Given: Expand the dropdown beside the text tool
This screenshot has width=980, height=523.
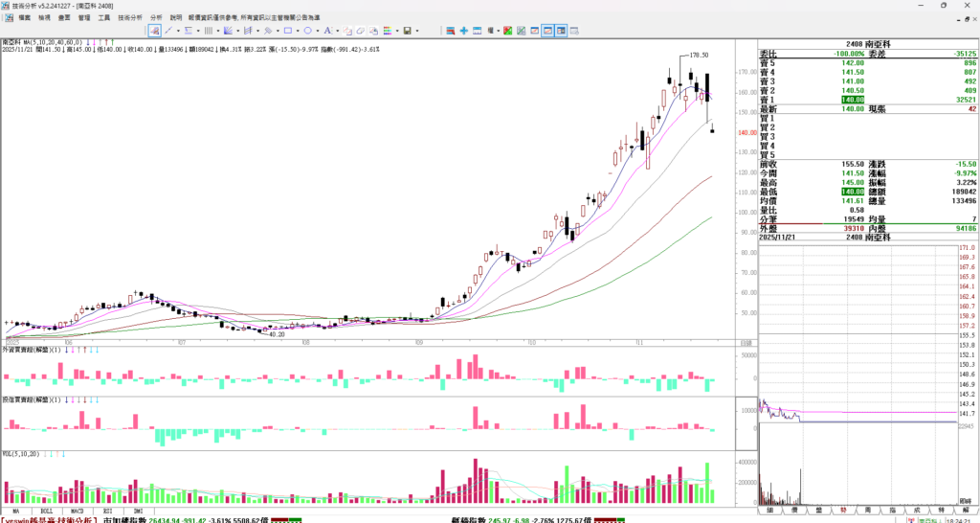Looking at the screenshot, I should 338,31.
